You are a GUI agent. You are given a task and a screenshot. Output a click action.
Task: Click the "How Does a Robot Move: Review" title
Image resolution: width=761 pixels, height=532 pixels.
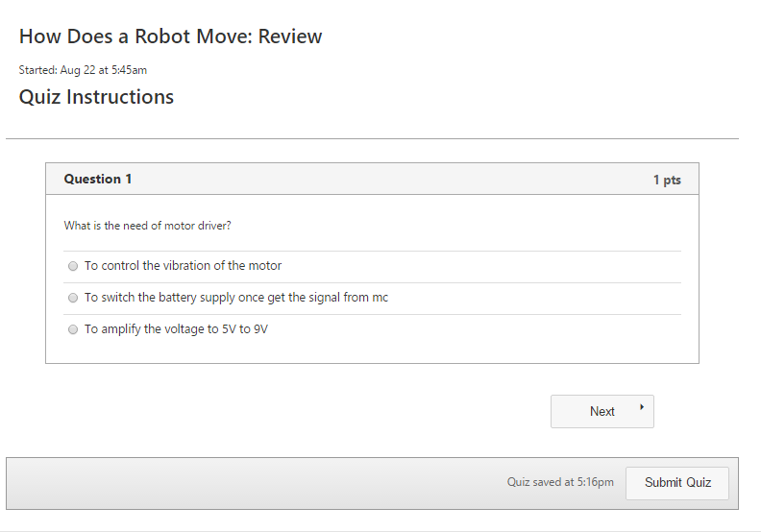170,36
